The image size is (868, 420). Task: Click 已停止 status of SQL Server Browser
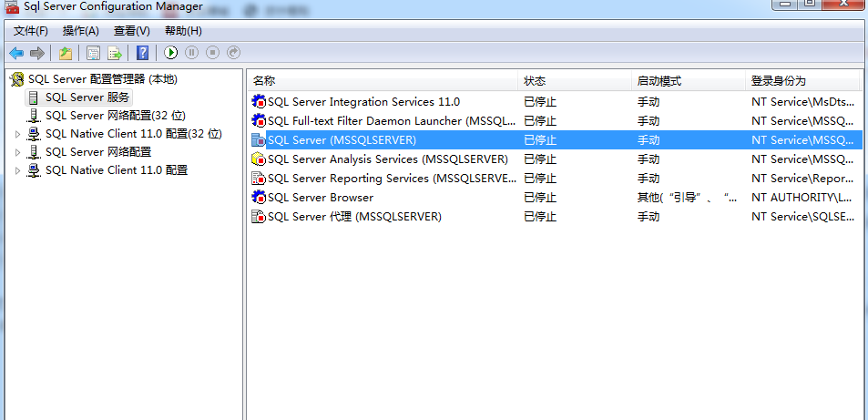(x=540, y=198)
